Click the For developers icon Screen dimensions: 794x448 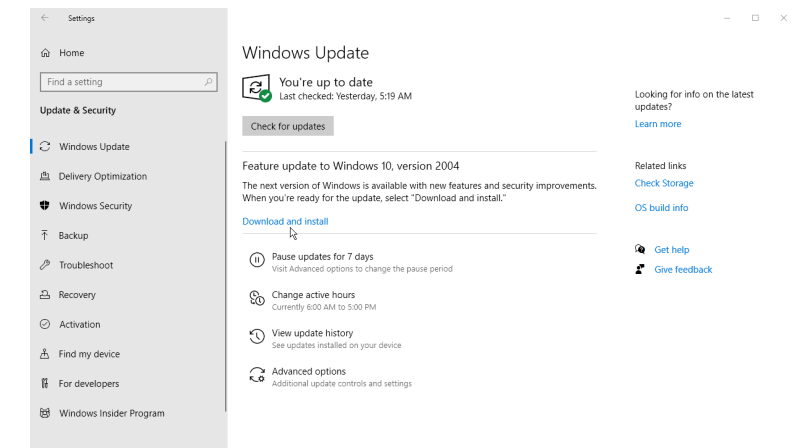(x=45, y=383)
